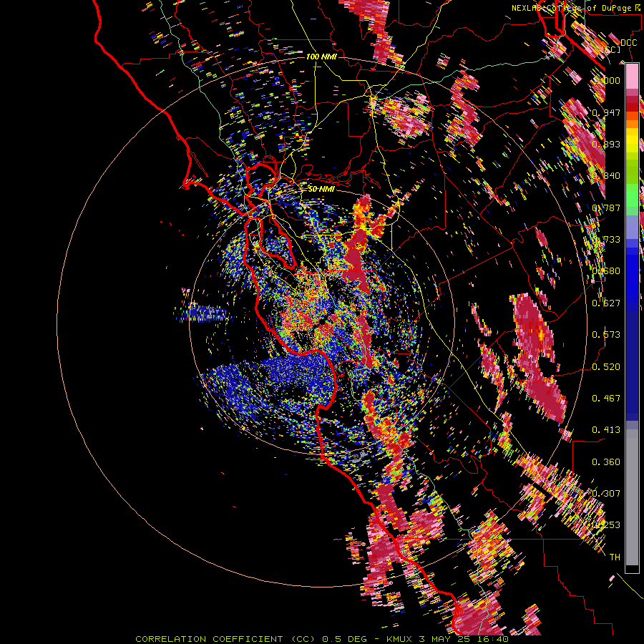This screenshot has width=644, height=644.
Task: Click the "KMUX" radar site identifier
Action: (400, 639)
